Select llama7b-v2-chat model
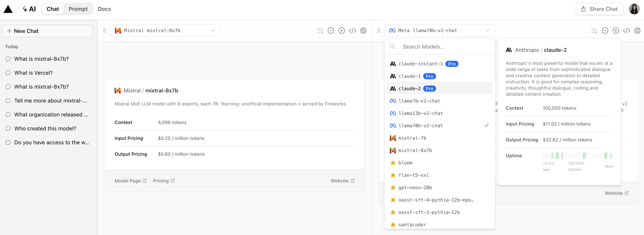Image resolution: width=644 pixels, height=235 pixels. 440,101
